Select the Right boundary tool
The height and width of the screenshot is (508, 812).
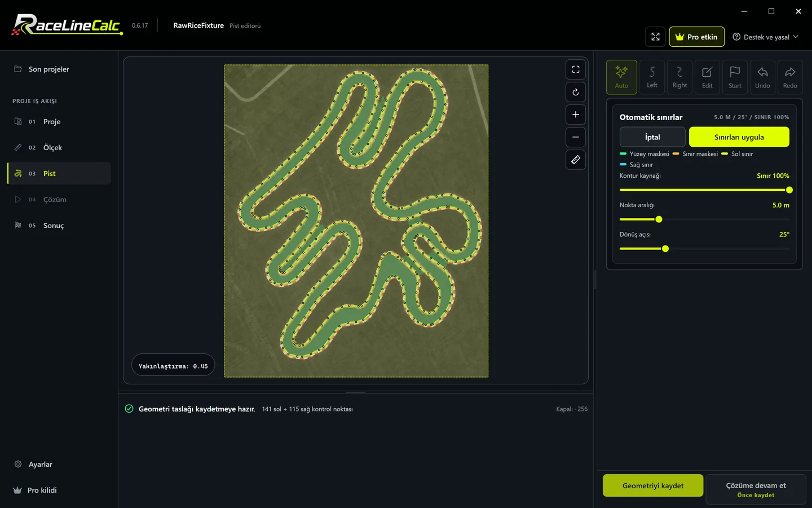coord(679,77)
